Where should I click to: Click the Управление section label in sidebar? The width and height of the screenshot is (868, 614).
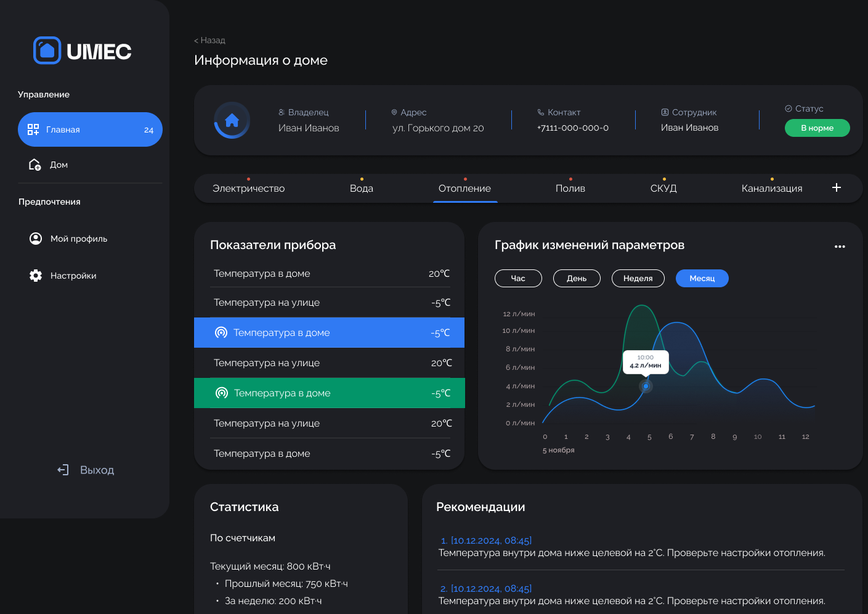pos(44,94)
